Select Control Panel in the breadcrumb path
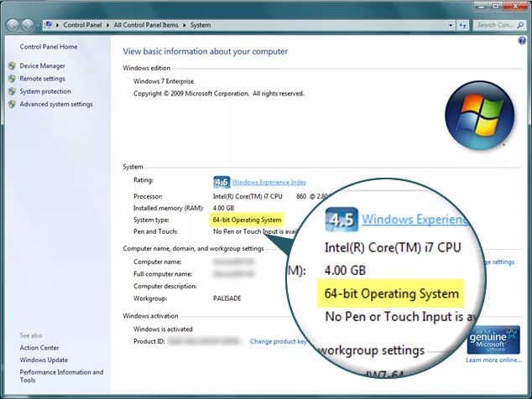Image resolution: width=532 pixels, height=399 pixels. point(82,25)
